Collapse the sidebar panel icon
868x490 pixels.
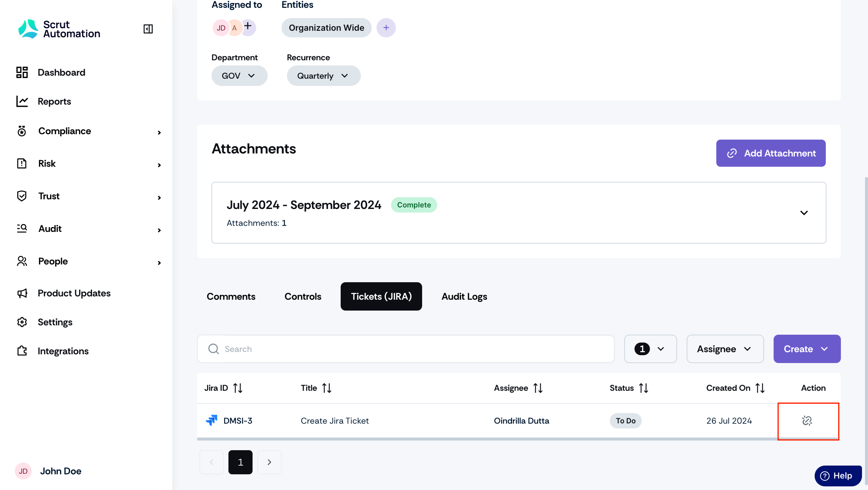(148, 29)
